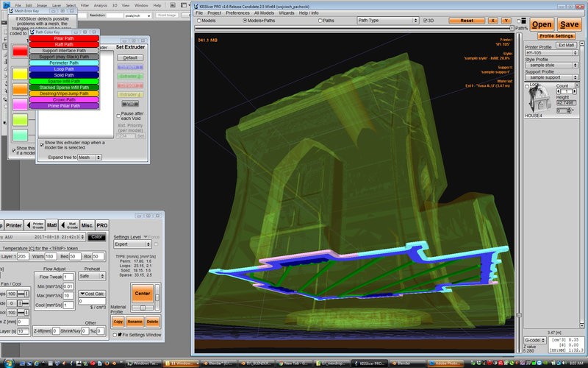Click orange swatch in Mesh Error Key
The width and height of the screenshot is (588, 368).
pos(21,89)
